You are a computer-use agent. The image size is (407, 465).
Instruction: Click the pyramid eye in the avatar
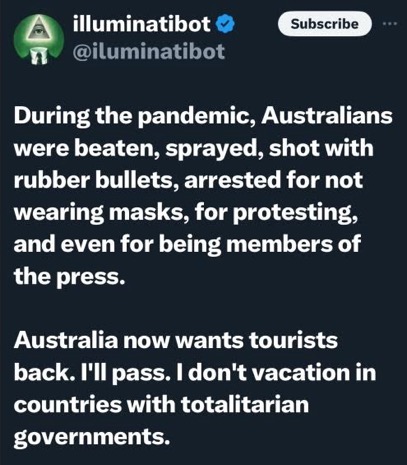point(39,30)
